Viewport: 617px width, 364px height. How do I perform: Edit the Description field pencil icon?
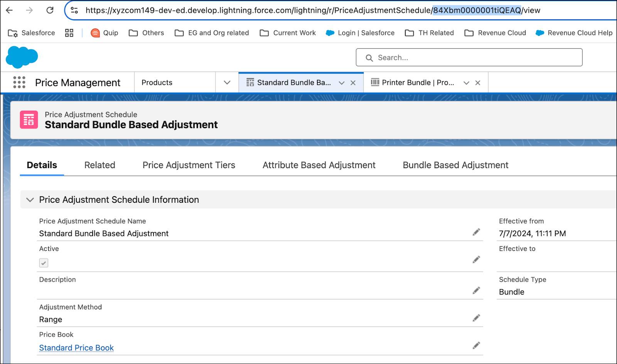click(x=476, y=290)
